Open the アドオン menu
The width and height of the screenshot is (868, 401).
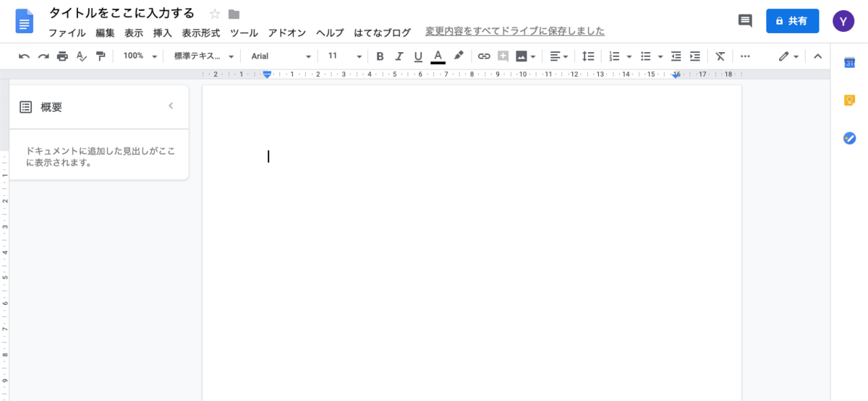click(x=287, y=33)
